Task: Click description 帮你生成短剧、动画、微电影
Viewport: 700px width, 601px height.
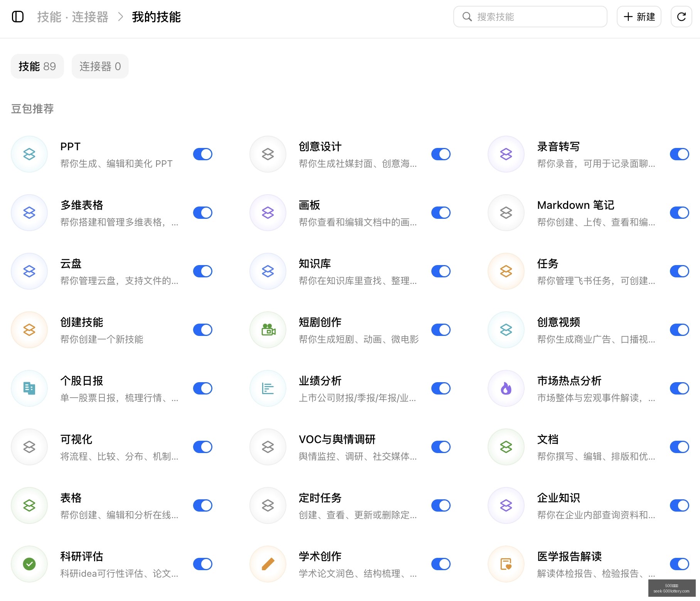Action: click(358, 339)
